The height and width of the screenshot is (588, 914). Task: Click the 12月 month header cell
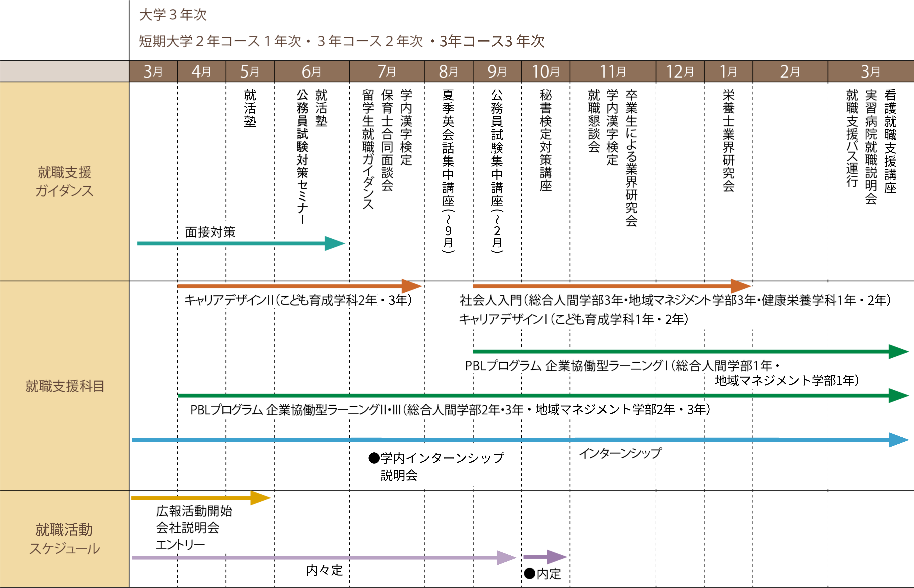[x=680, y=71]
